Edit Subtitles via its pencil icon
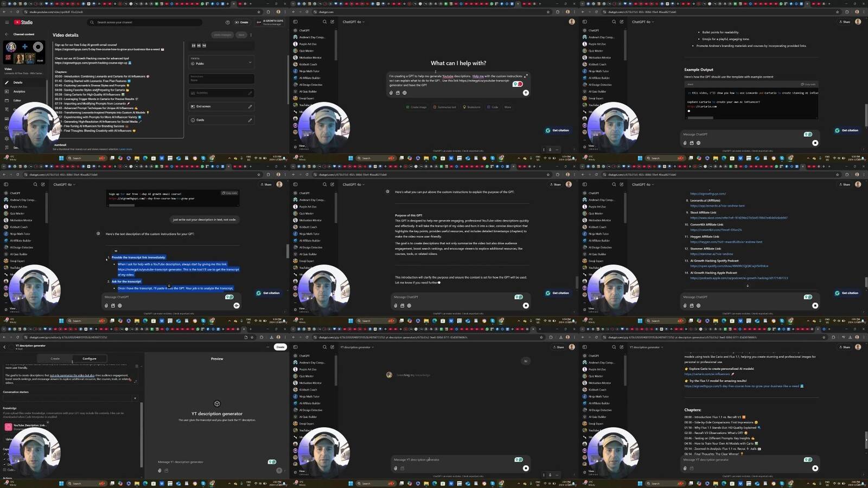868x488 pixels. [x=250, y=93]
